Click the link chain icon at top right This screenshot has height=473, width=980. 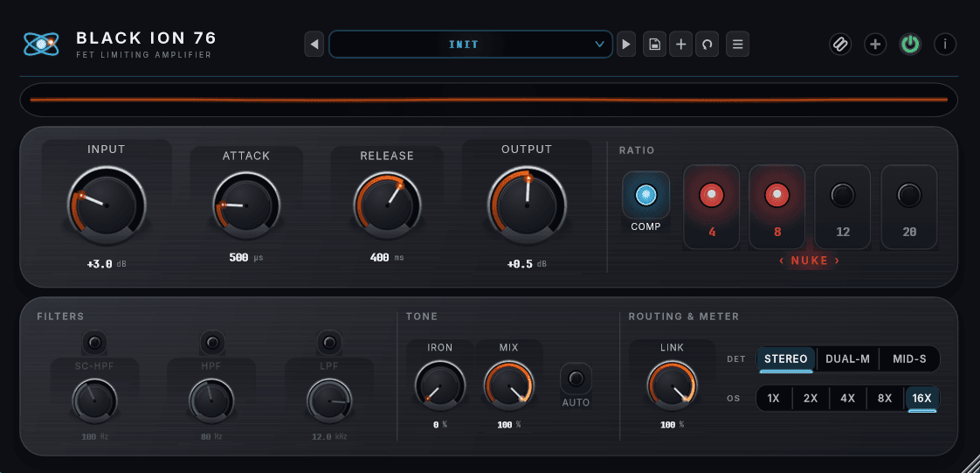(x=840, y=45)
